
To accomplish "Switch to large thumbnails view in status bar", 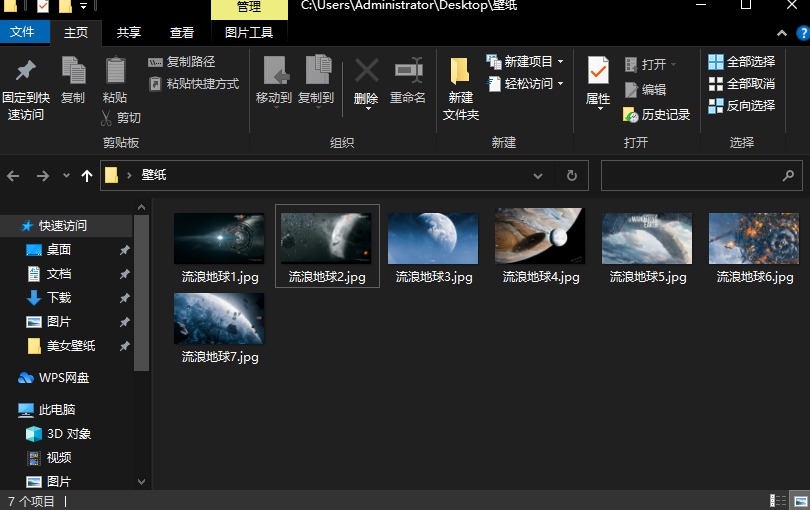I will coord(801,500).
